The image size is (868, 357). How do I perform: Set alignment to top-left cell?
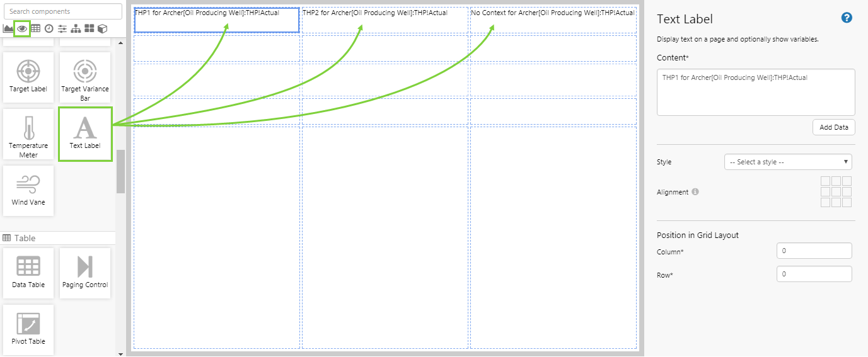825,181
